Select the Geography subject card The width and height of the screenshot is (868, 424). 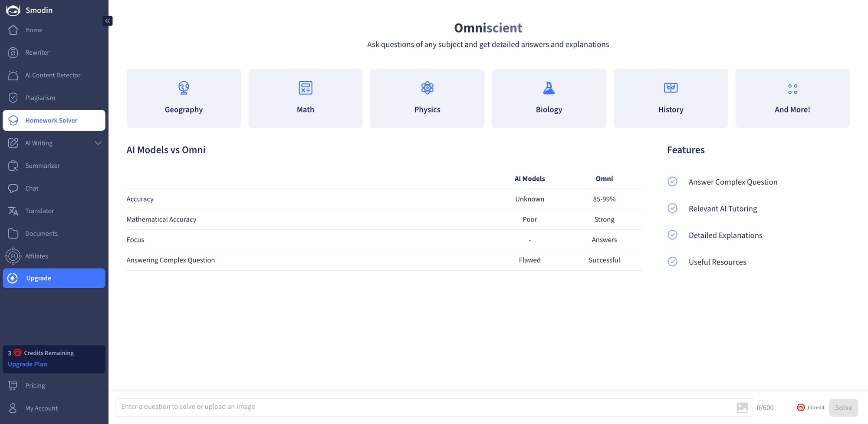click(x=184, y=98)
